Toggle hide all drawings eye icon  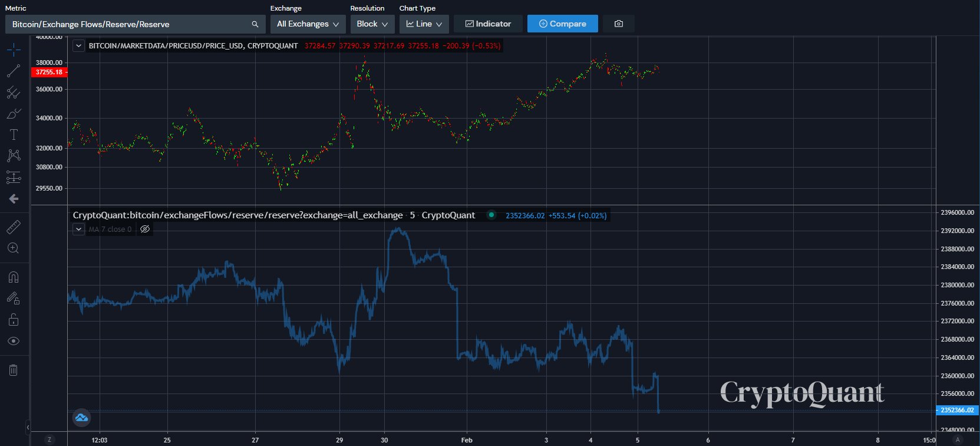tap(14, 341)
